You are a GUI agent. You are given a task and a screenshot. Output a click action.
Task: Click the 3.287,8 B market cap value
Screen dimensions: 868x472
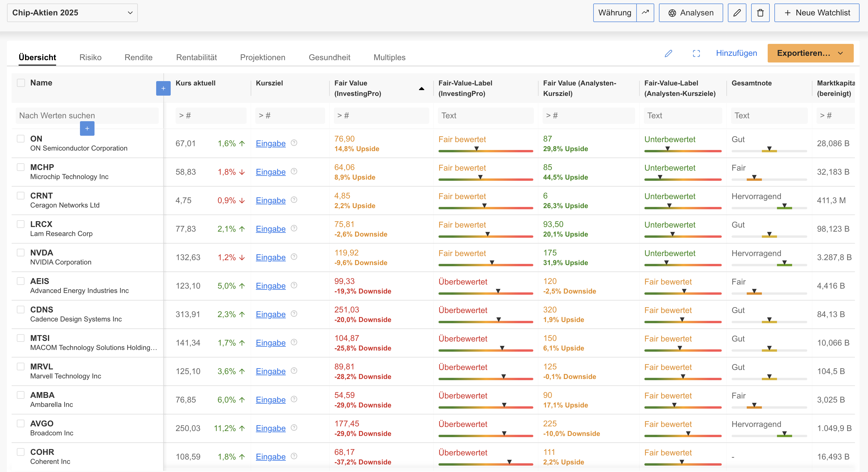coord(834,258)
